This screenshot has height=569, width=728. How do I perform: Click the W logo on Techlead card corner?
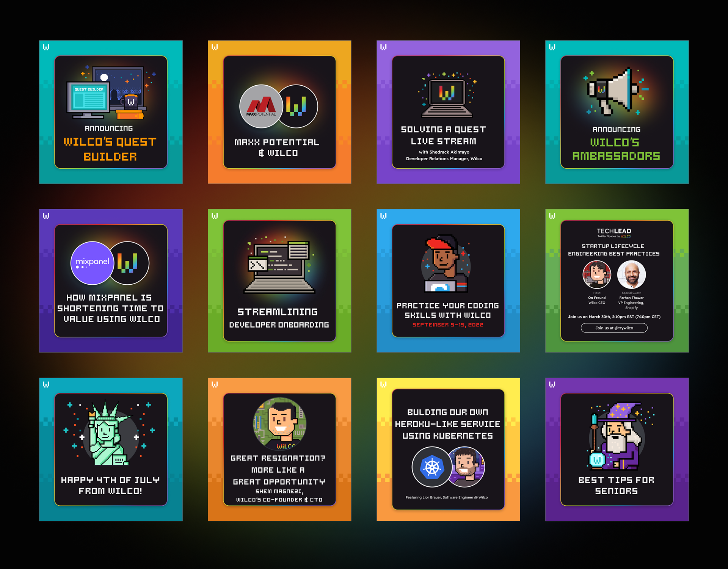[552, 216]
